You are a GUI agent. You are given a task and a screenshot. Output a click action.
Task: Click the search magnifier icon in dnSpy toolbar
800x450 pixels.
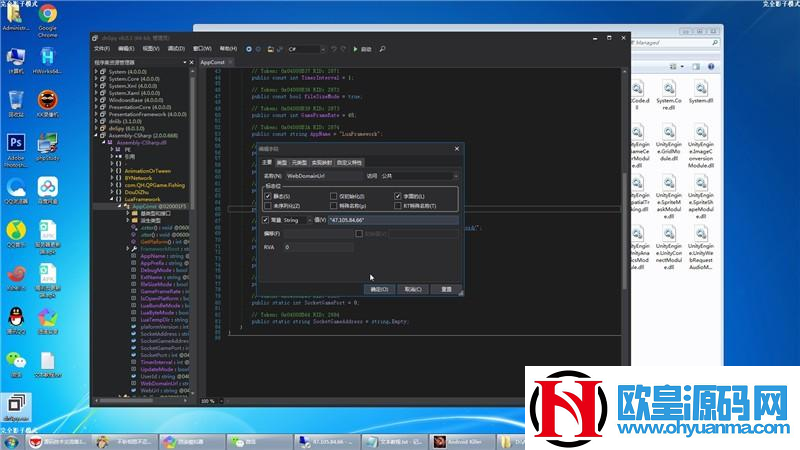(x=382, y=49)
